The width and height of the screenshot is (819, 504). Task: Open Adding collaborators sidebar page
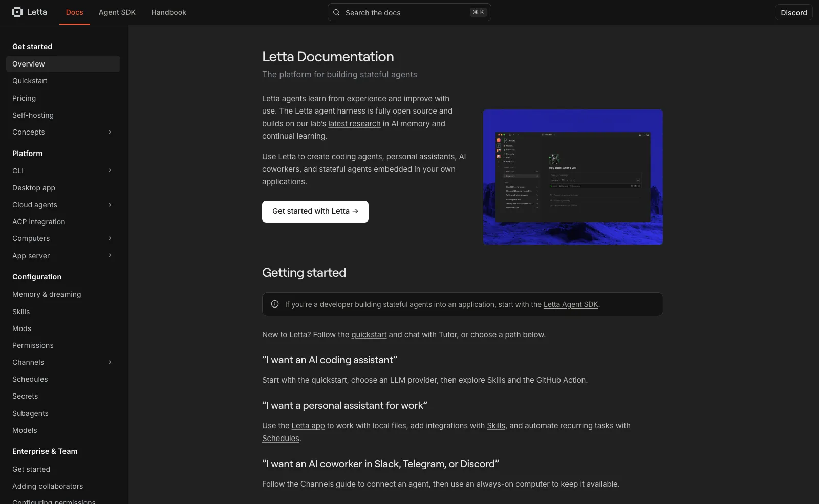[x=48, y=486]
